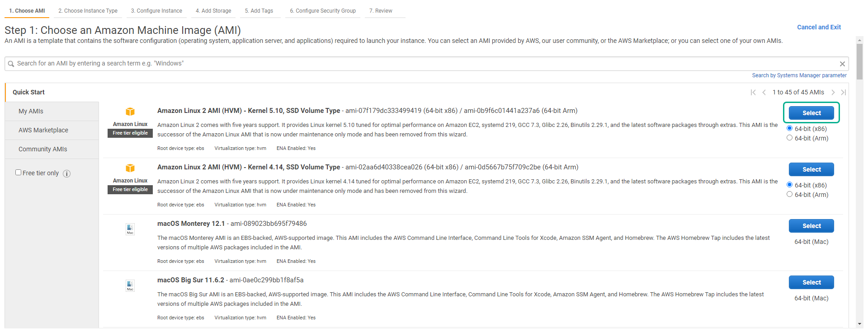Click the macOS Big Sur Mac icon
Image resolution: width=868 pixels, height=332 pixels.
point(130,285)
